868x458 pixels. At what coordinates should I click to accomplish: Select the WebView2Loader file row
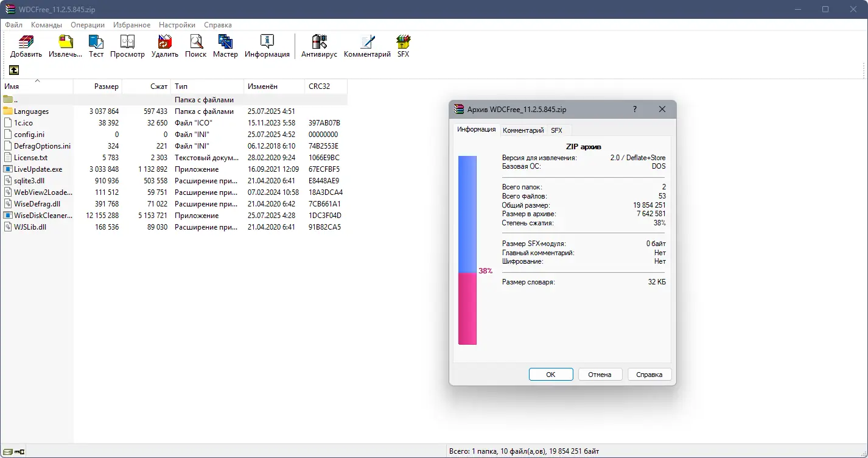pos(174,192)
